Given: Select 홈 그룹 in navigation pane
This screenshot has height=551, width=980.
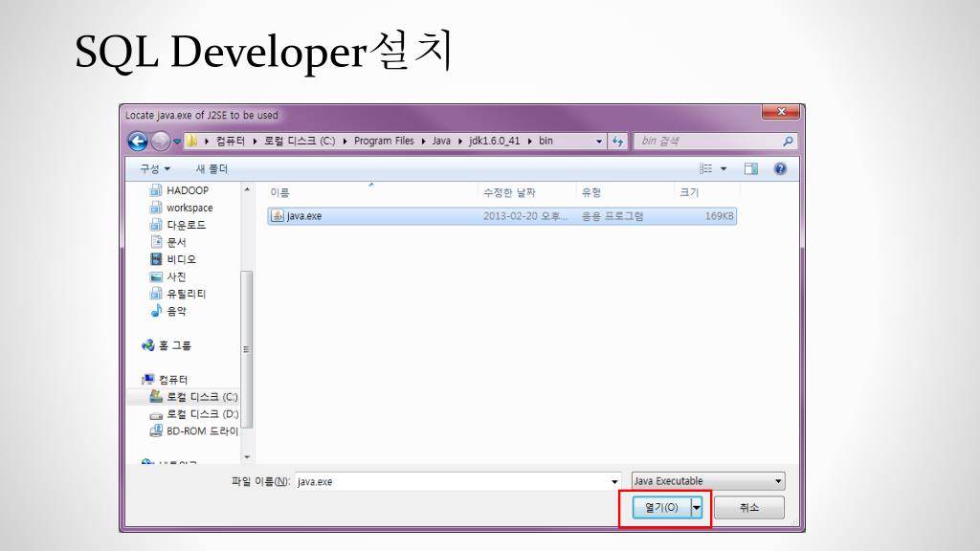Looking at the screenshot, I should 167,345.
